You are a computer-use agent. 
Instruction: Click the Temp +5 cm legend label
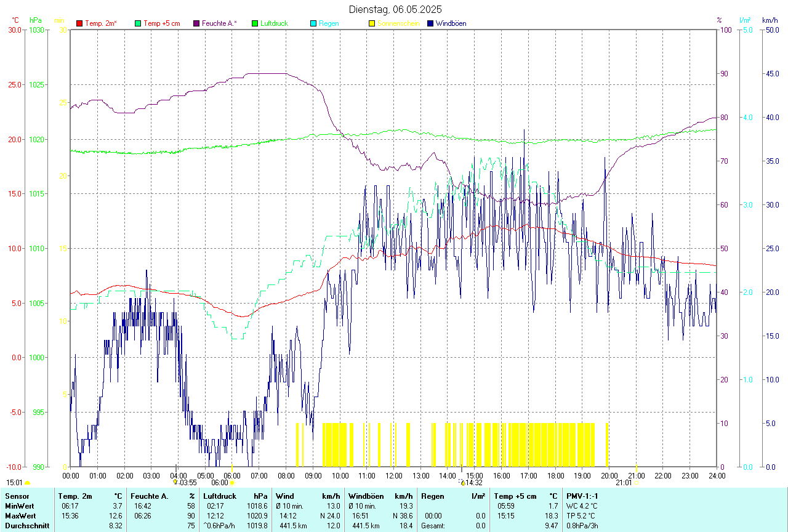(x=162, y=23)
